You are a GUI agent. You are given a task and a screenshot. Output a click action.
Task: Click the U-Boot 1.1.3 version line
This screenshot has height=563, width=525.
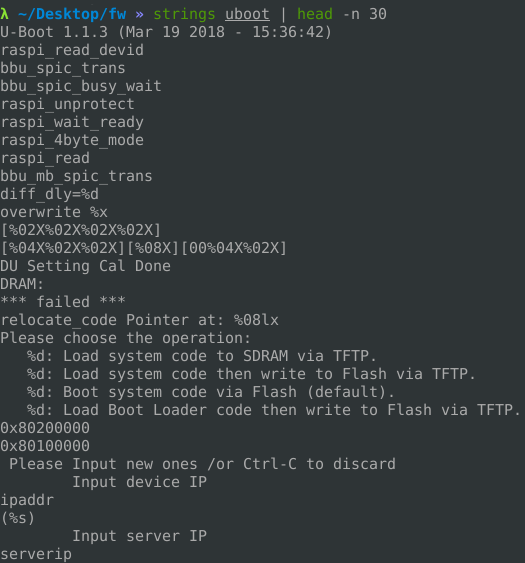coord(166,32)
